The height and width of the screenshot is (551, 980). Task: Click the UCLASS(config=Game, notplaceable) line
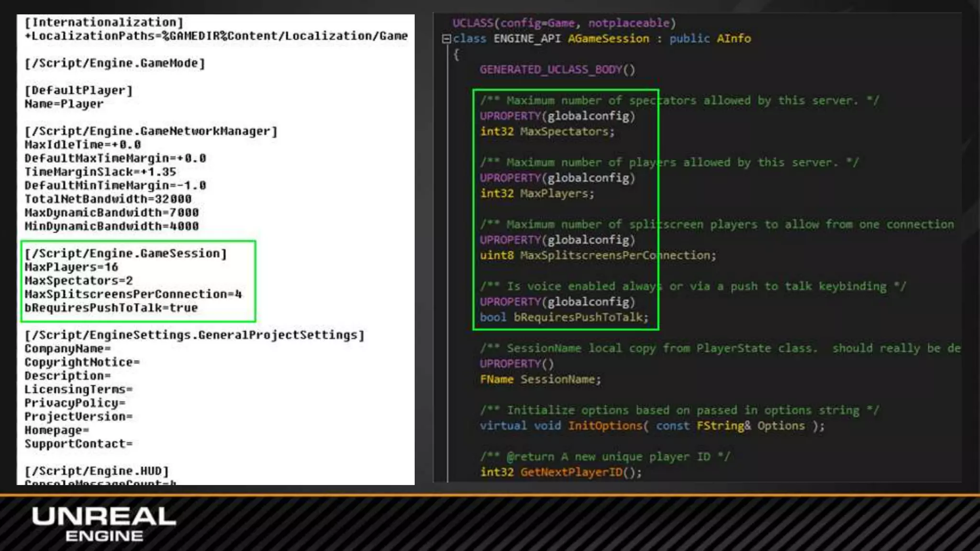(564, 23)
